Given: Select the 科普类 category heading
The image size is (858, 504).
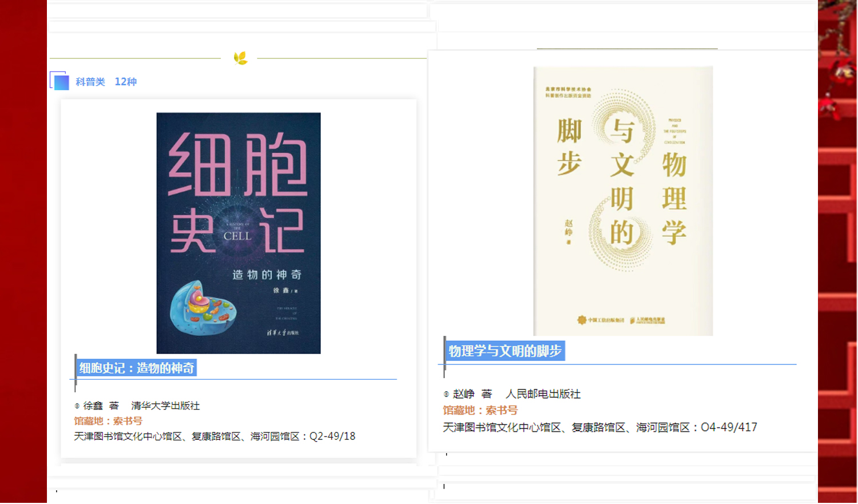Looking at the screenshot, I should pyautogui.click(x=90, y=82).
